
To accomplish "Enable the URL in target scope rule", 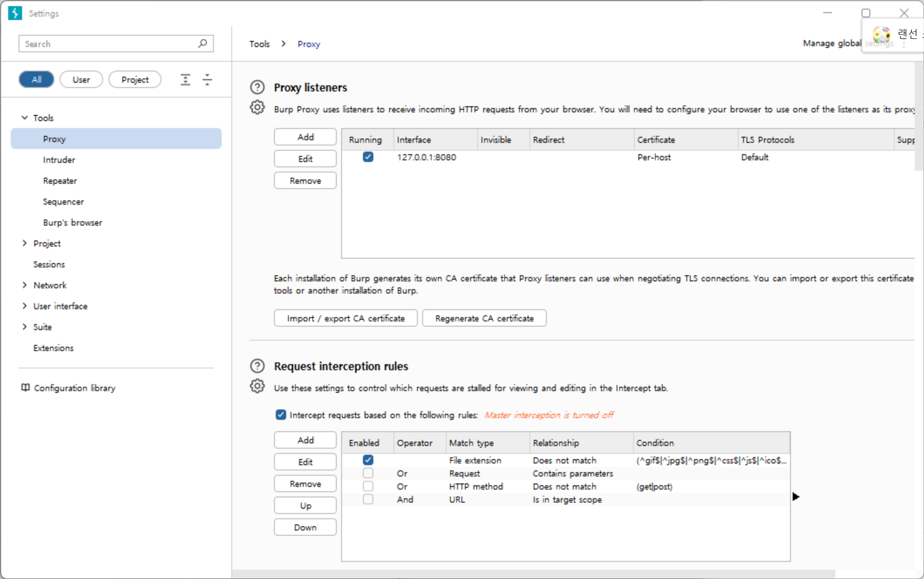I will (x=368, y=499).
